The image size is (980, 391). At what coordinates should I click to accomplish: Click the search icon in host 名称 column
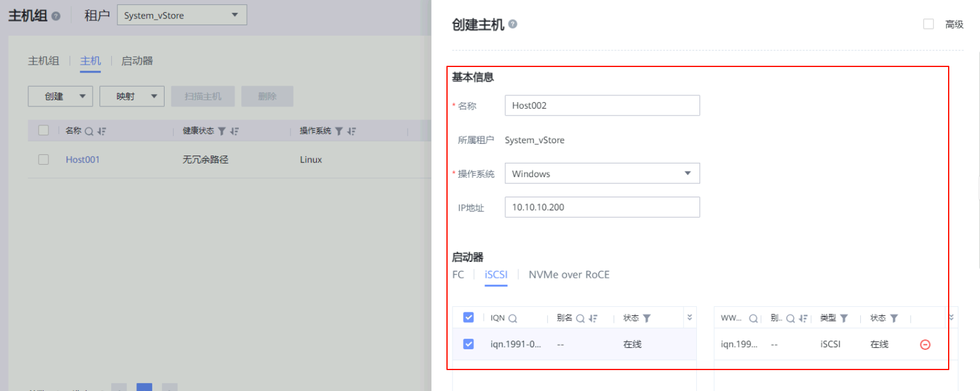coord(89,131)
